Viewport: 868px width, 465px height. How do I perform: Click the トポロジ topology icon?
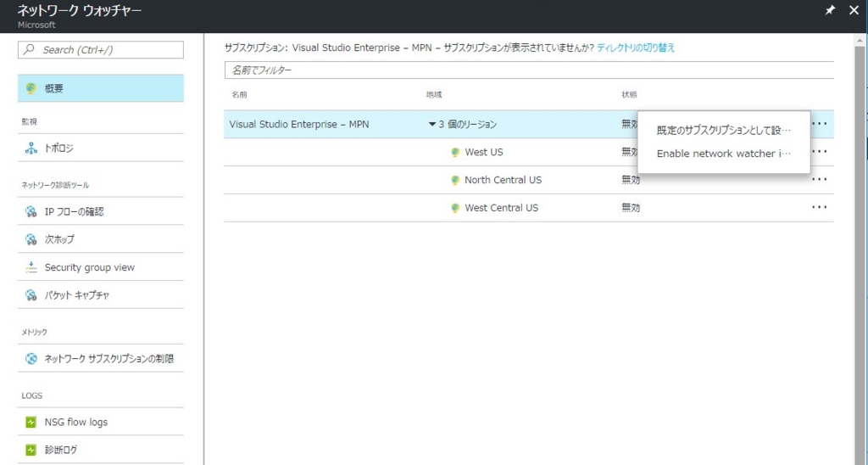(31, 148)
